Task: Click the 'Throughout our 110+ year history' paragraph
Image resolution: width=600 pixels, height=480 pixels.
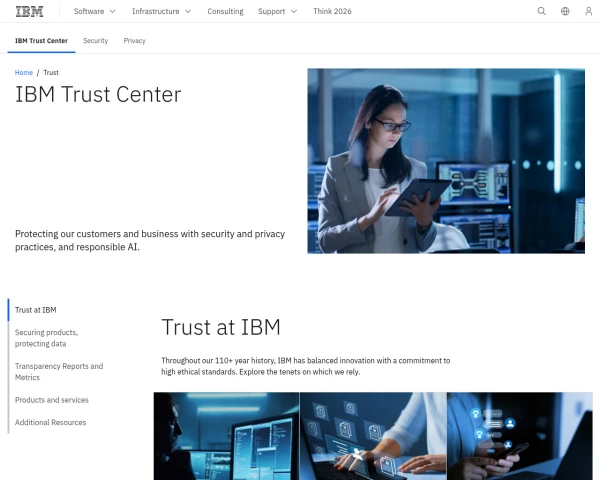Action: coord(305,366)
